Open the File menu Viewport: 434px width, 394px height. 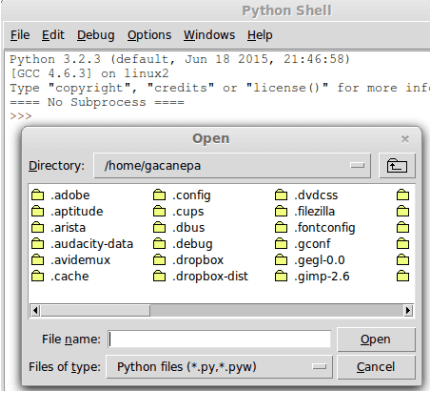pos(20,35)
